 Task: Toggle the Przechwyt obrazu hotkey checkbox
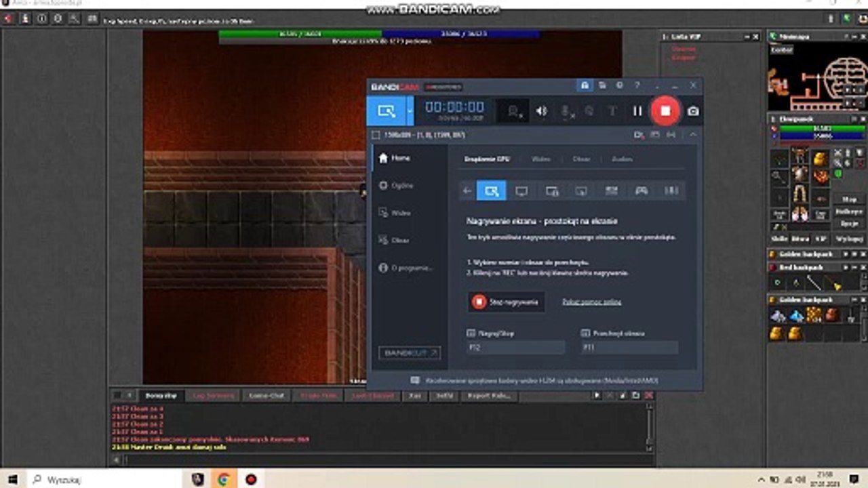(586, 333)
